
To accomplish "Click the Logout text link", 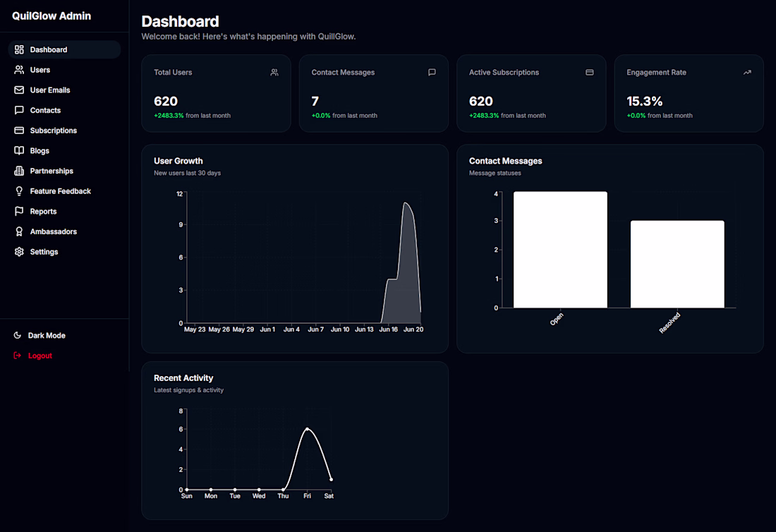I will click(40, 356).
